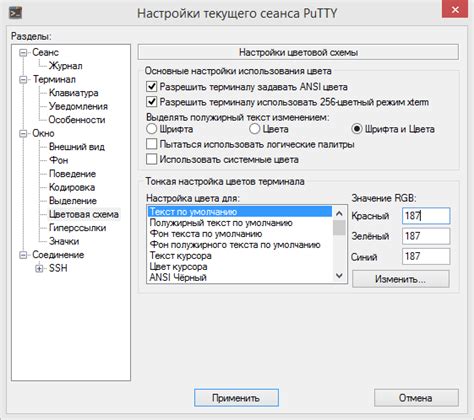Select the 'Шрифта' radio button

[x=151, y=129]
